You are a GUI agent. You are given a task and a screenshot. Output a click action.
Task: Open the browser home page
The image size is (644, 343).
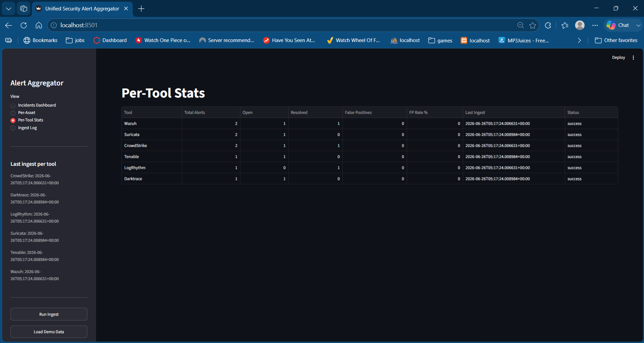39,25
